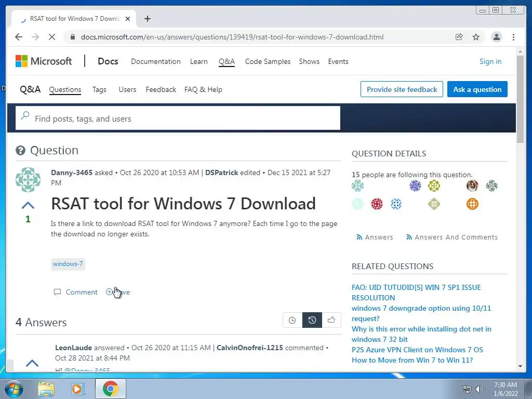Viewport: 532px width, 399px height.
Task: Open the windows-7 tag
Action: [x=68, y=264]
